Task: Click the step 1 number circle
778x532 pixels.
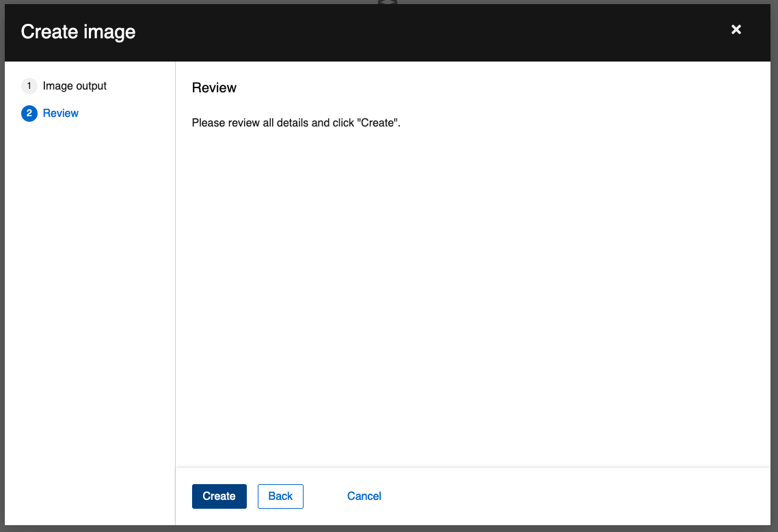Action: click(29, 86)
